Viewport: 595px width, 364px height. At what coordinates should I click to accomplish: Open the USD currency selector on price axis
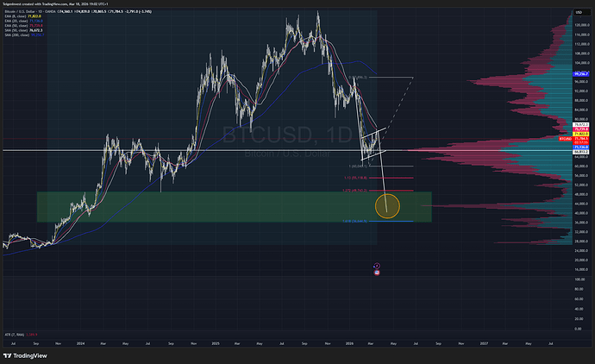tap(579, 12)
